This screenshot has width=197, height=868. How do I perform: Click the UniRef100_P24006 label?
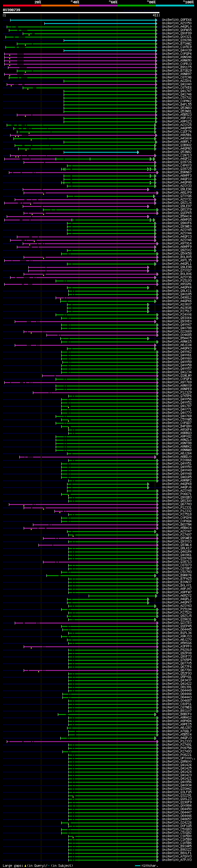pos(177,315)
